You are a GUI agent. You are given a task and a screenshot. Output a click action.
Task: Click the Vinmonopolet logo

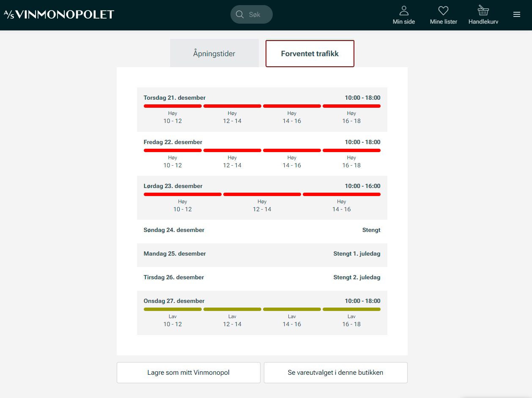[59, 14]
